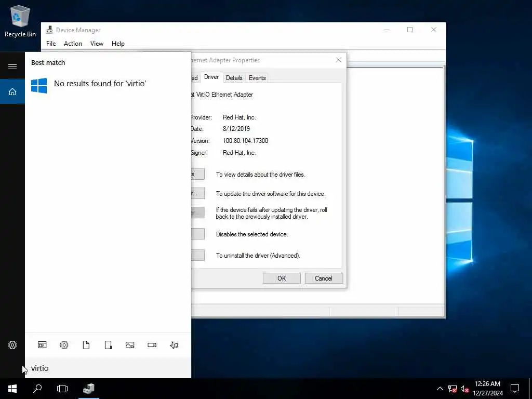The image size is (532, 399).
Task: Click the button beside 'Disables the selected device'
Action: tap(198, 234)
